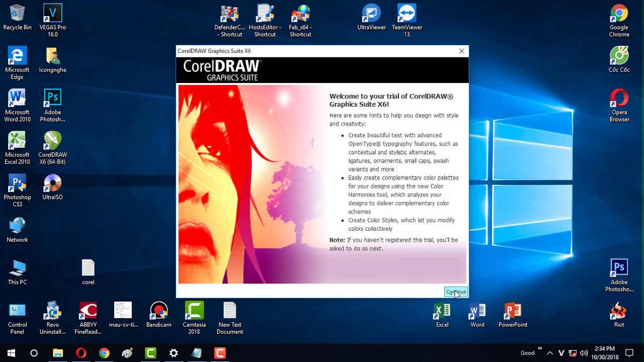Select the Opera Browser desktop icon
Screen dimensions: 644x362
pos(619,106)
